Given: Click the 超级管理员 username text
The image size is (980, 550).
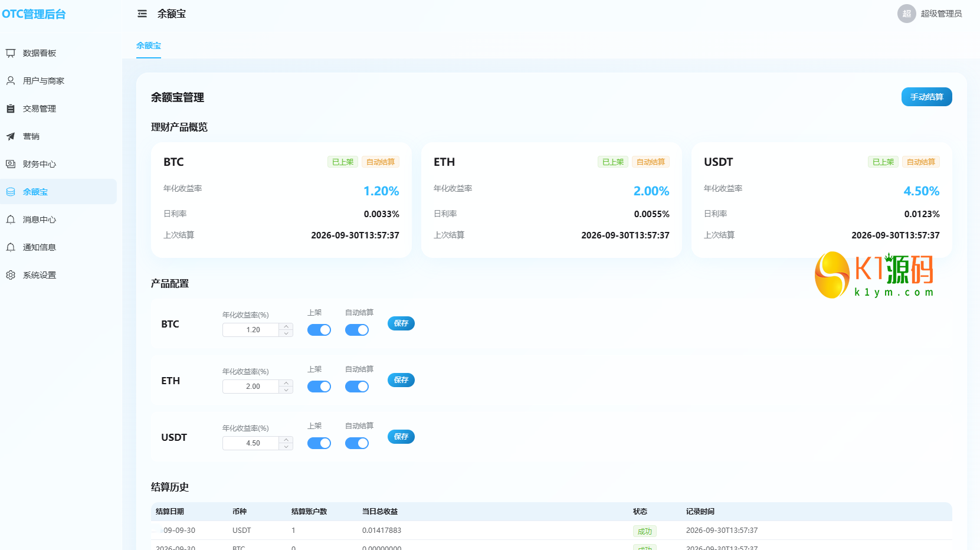Looking at the screenshot, I should click(x=941, y=14).
